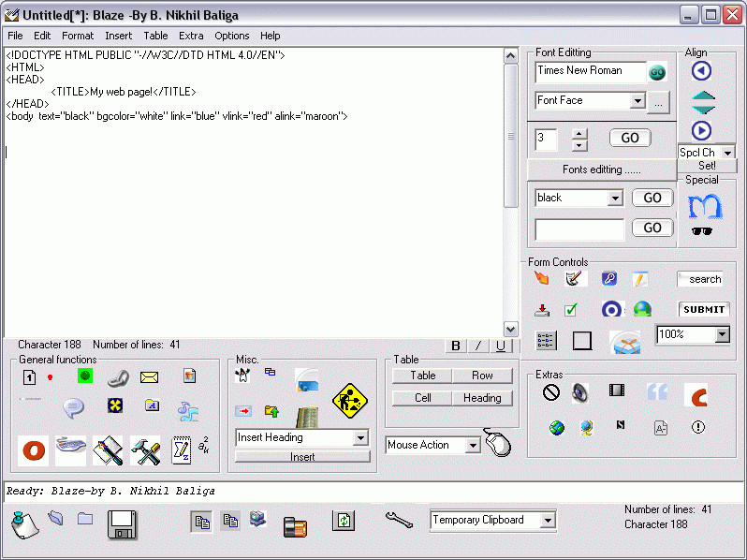Image resolution: width=747 pixels, height=560 pixels.
Task: Decrease font size with the down stepper arrow
Action: pyautogui.click(x=579, y=145)
